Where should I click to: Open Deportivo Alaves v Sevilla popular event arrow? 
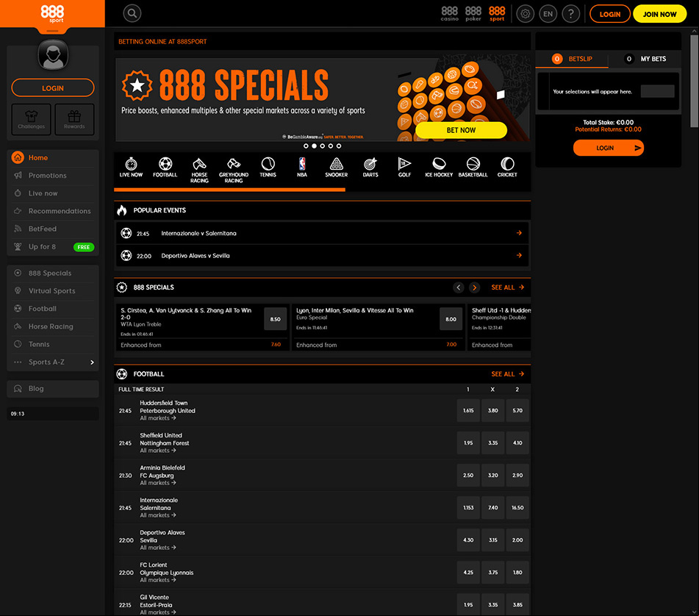click(519, 255)
